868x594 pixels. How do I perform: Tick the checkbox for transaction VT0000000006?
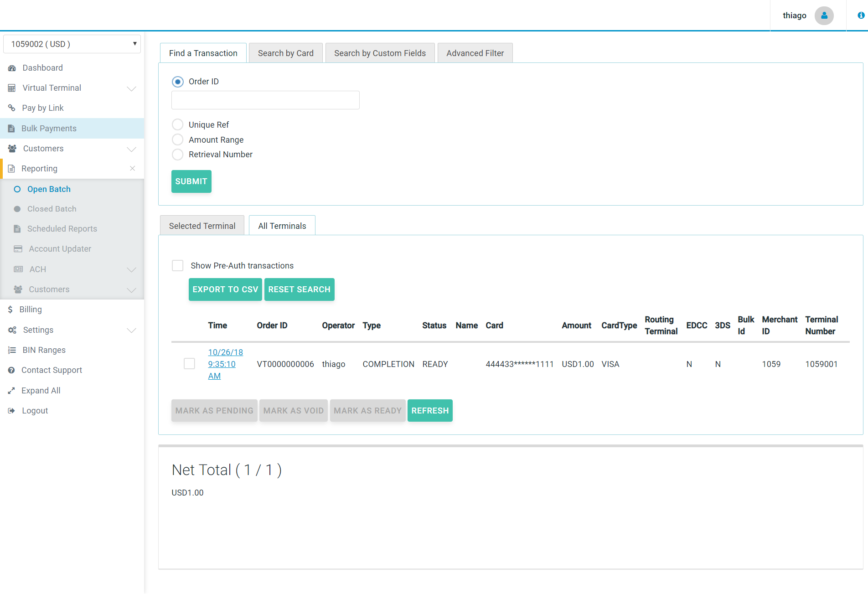point(189,364)
